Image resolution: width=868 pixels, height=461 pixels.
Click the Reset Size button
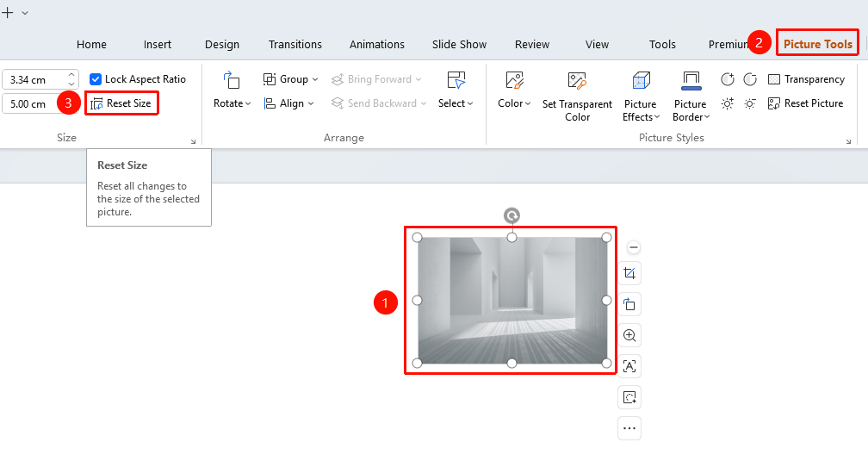pyautogui.click(x=121, y=103)
